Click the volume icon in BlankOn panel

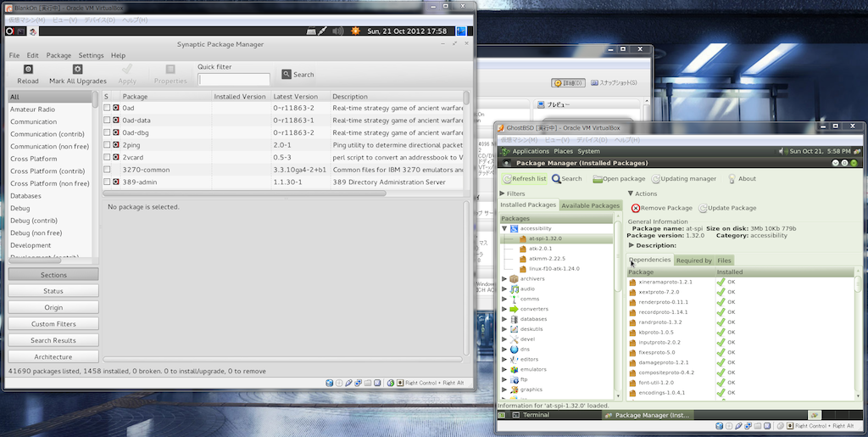[x=337, y=31]
